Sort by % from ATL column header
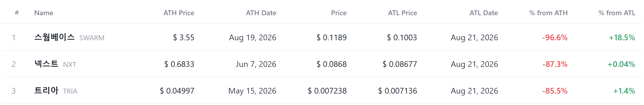The height and width of the screenshot is (105, 644). click(x=617, y=13)
